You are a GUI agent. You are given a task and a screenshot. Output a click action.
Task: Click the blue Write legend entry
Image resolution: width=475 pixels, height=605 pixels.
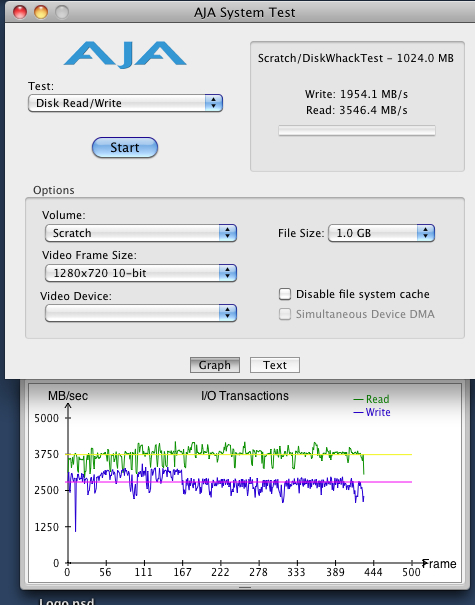click(x=372, y=412)
